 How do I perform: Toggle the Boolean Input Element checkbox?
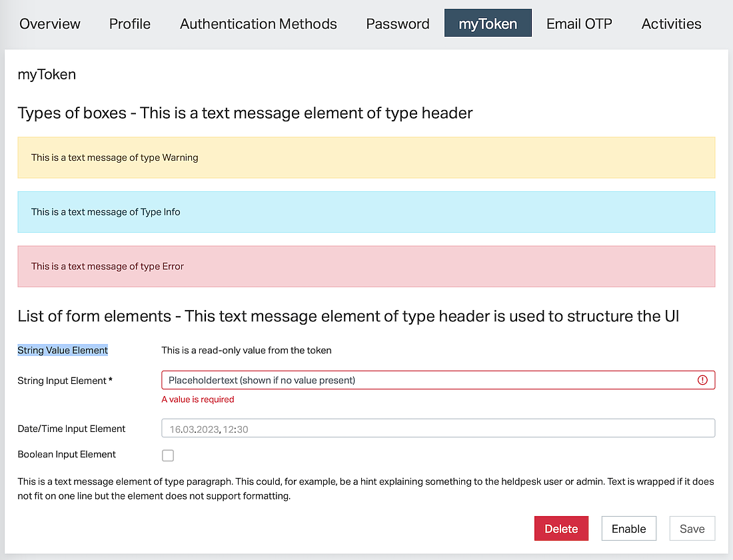(168, 455)
